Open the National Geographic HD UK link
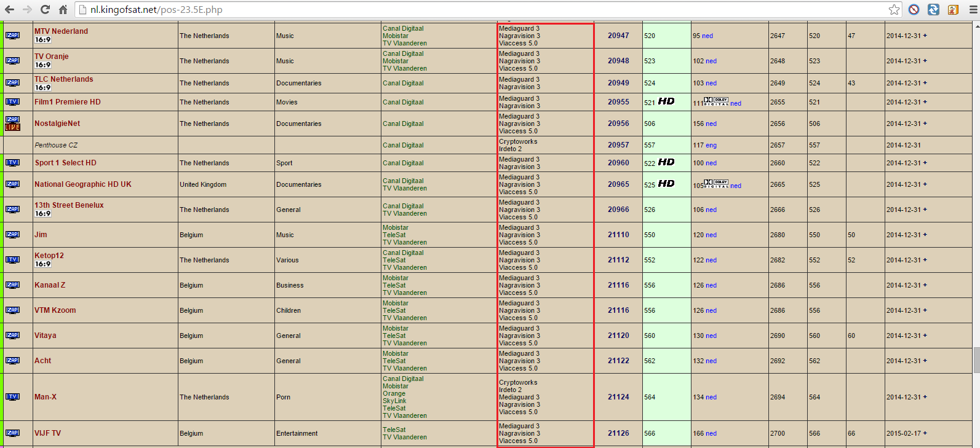980x448 pixels. coord(83,184)
